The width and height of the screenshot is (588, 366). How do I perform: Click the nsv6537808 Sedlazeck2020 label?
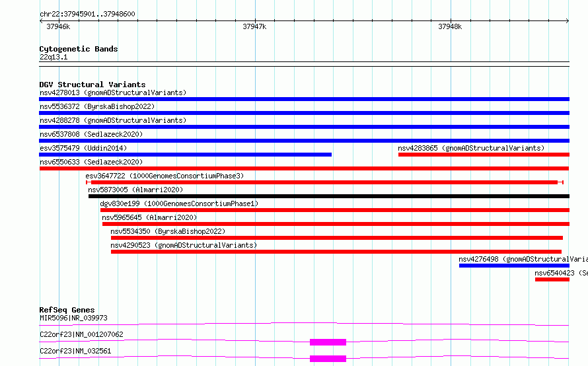coord(91,134)
